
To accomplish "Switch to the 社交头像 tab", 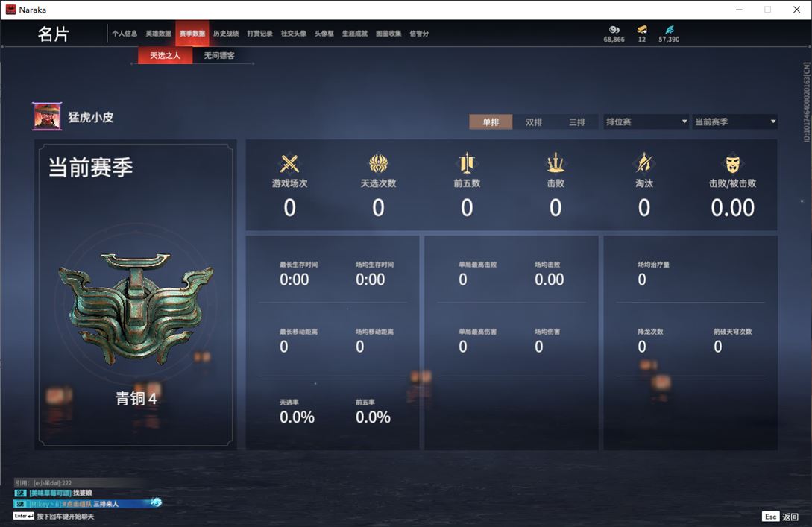I will pos(293,34).
